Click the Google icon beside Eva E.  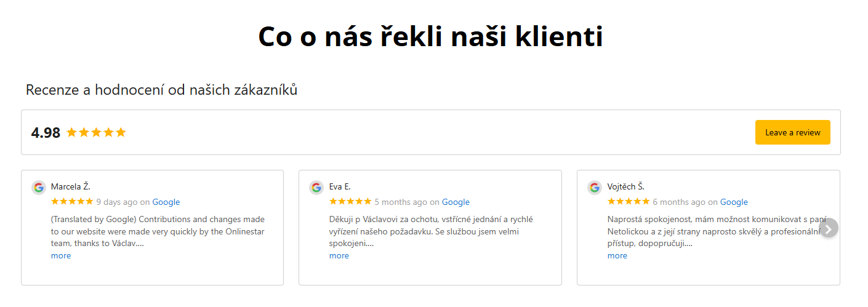point(316,188)
